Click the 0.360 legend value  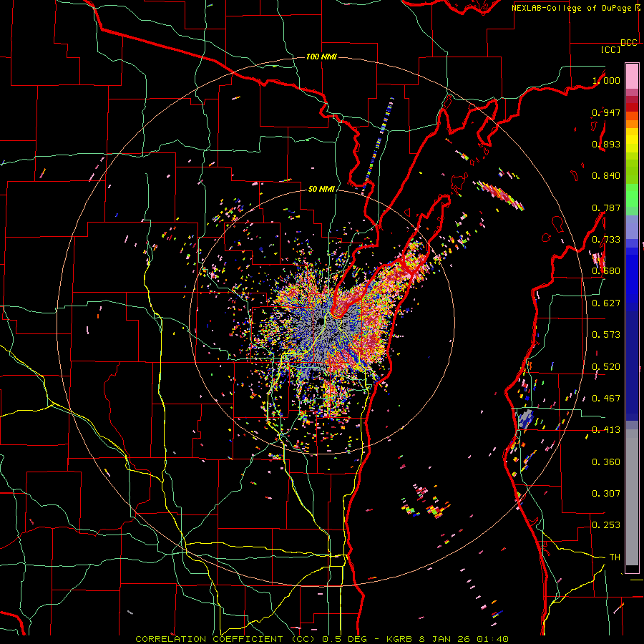[x=606, y=462]
